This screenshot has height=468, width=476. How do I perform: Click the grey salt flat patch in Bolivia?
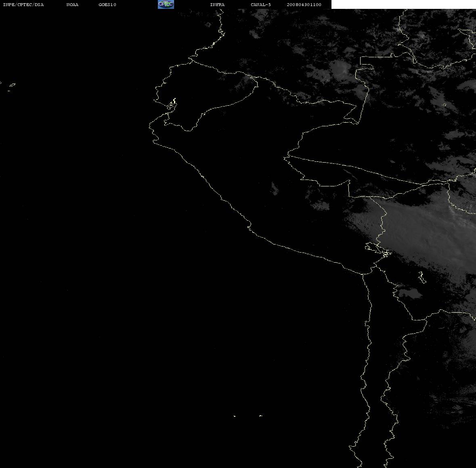[410, 294]
